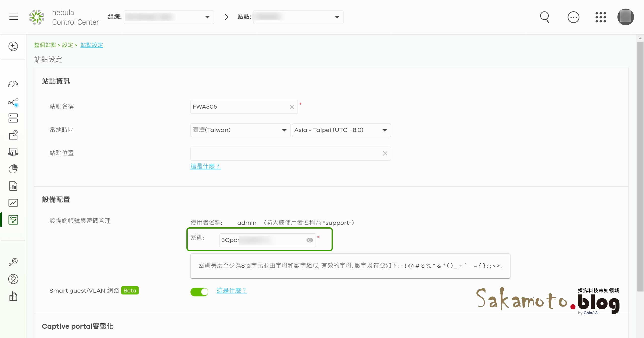Click the 設備配置 section heading
The image size is (644, 338).
pyautogui.click(x=56, y=199)
